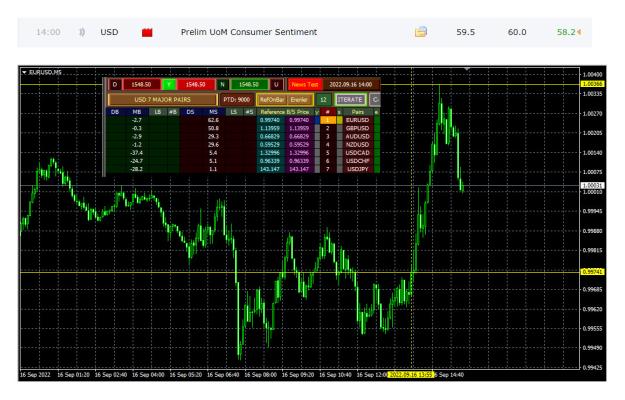Click the 0.99741 yellow price label
625x400 pixels.
coord(593,272)
